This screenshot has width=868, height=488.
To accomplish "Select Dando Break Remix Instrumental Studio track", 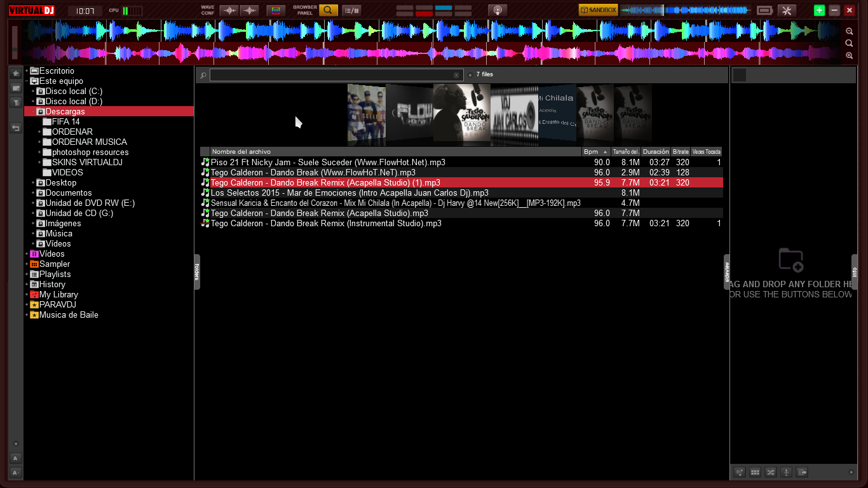I will 461,224.
